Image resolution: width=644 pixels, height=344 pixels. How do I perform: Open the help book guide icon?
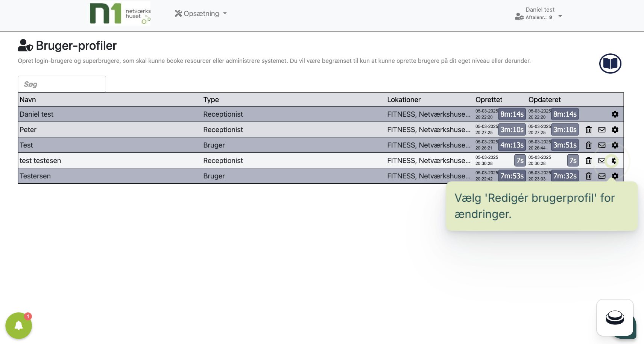[x=610, y=64]
